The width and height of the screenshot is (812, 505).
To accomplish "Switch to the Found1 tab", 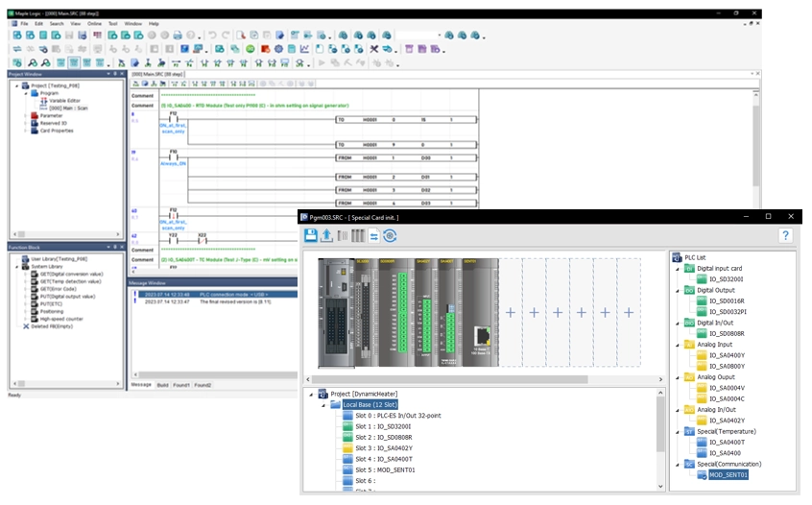I will (181, 385).
